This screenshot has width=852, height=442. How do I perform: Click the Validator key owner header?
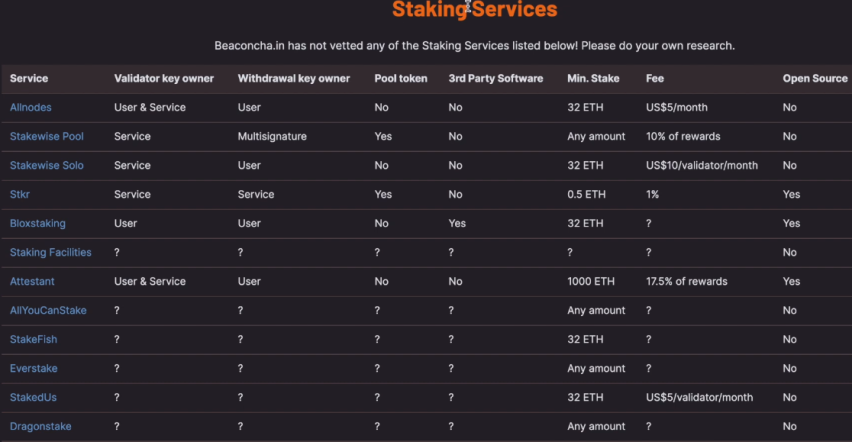point(164,78)
